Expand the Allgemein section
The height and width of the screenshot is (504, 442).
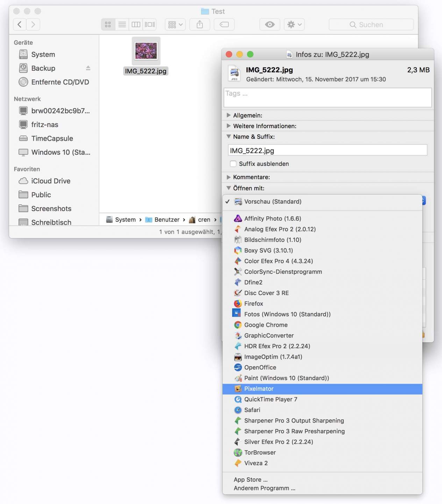tap(229, 115)
